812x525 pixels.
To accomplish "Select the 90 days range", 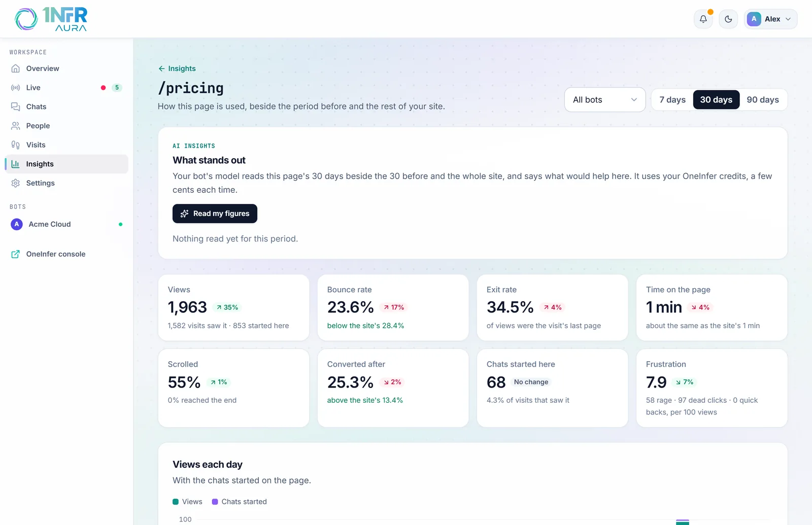I will 763,100.
